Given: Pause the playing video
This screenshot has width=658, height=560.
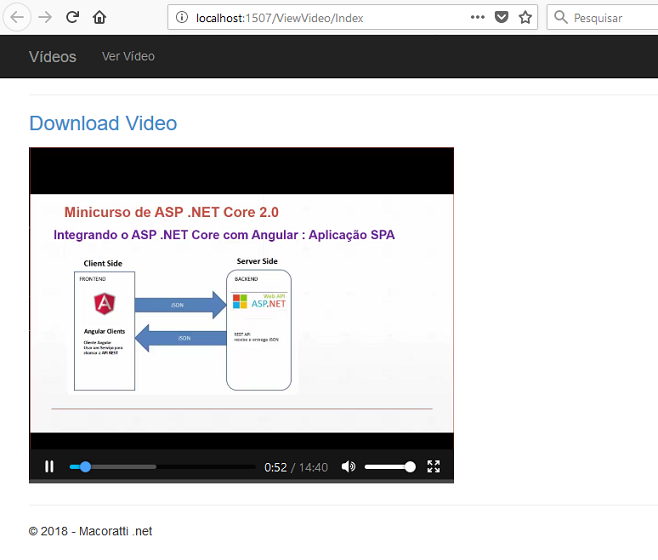Looking at the screenshot, I should point(49,466).
